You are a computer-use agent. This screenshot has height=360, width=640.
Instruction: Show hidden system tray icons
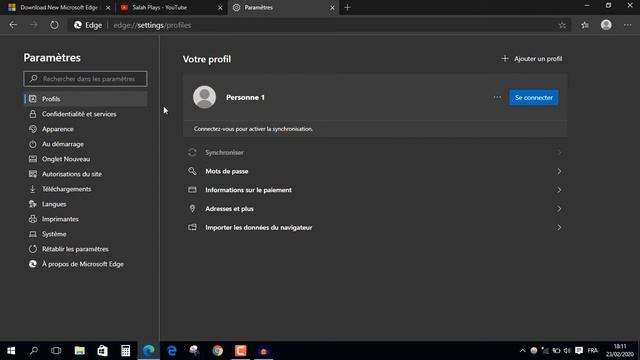point(522,351)
